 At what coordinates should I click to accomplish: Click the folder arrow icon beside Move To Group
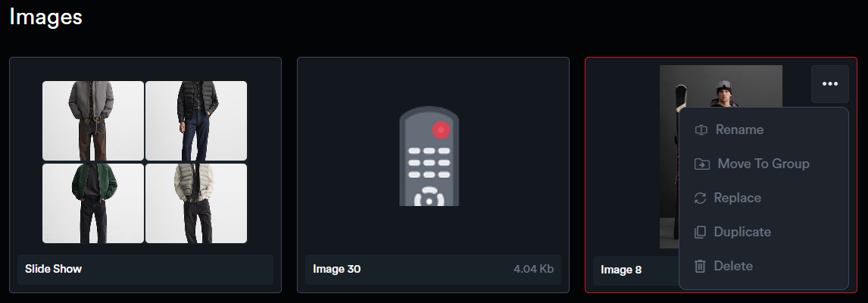coord(702,164)
